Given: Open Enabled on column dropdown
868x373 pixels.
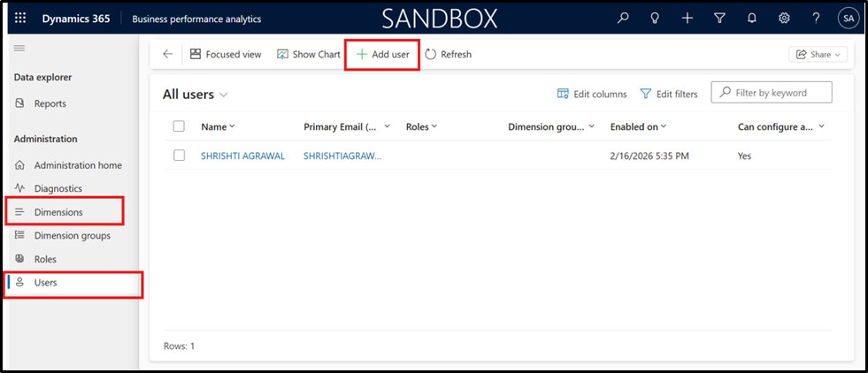Looking at the screenshot, I should coord(638,126).
